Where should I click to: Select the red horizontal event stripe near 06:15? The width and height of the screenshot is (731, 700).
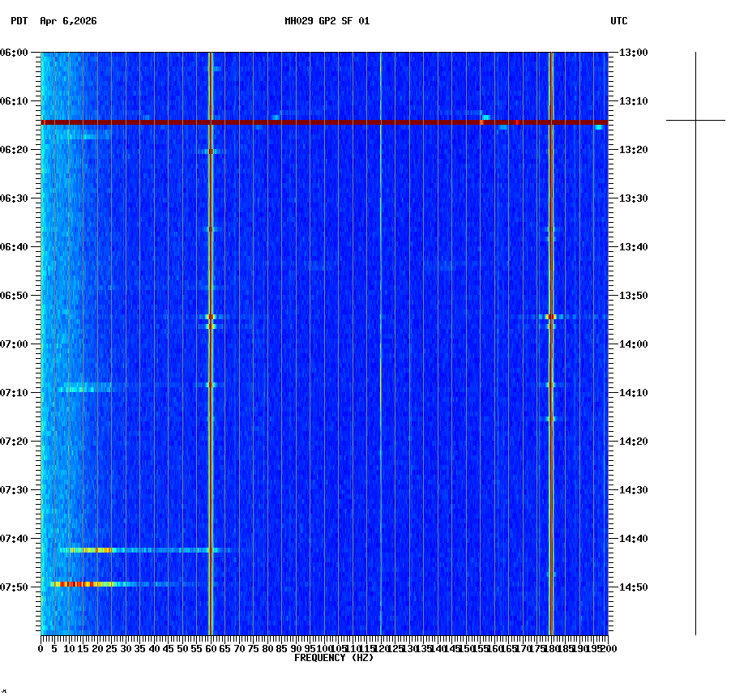coord(324,122)
